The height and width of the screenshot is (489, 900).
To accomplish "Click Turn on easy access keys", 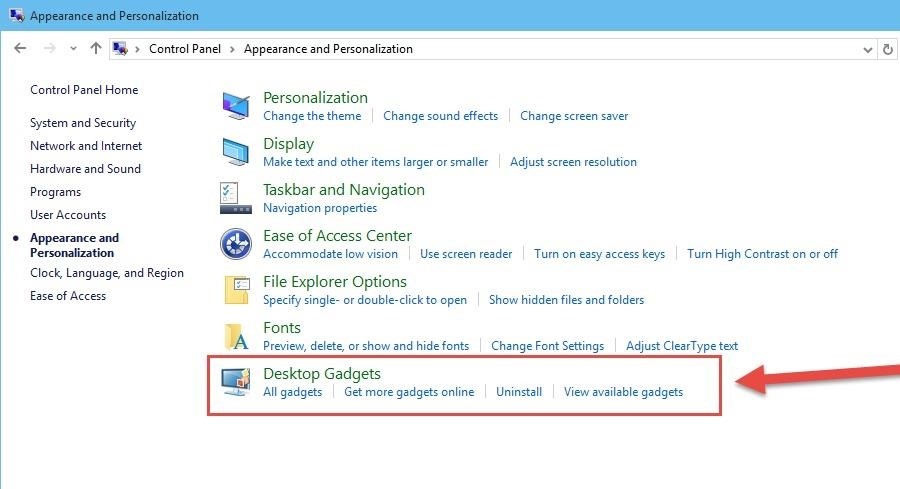I will [x=600, y=254].
